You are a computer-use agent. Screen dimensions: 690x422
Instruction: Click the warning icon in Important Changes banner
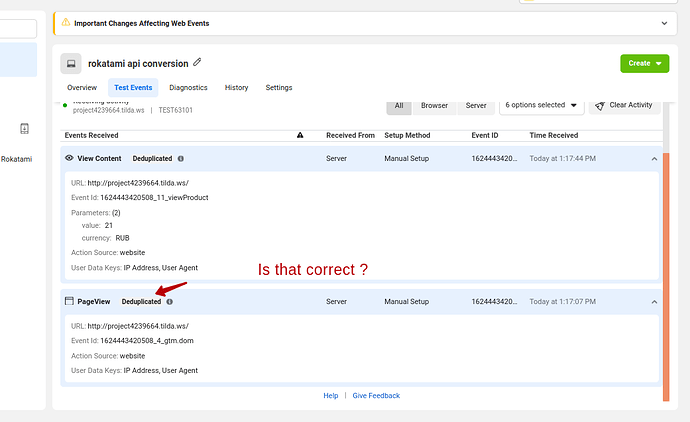[66, 22]
